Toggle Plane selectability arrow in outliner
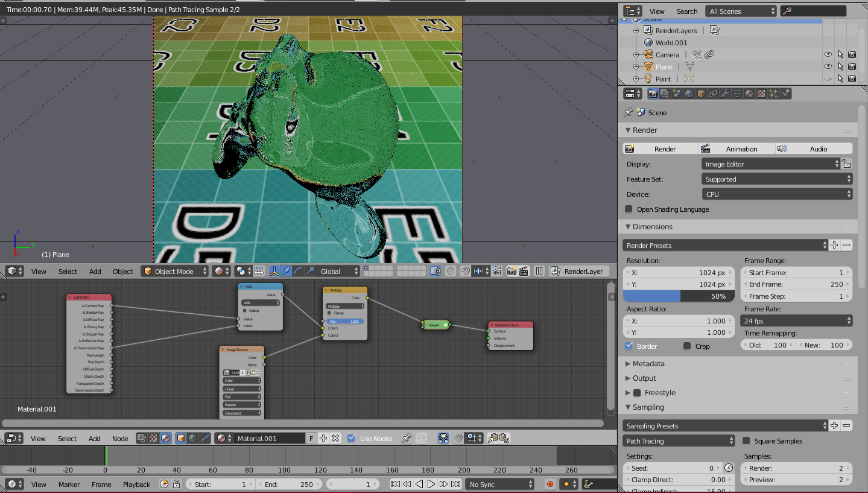 [840, 66]
